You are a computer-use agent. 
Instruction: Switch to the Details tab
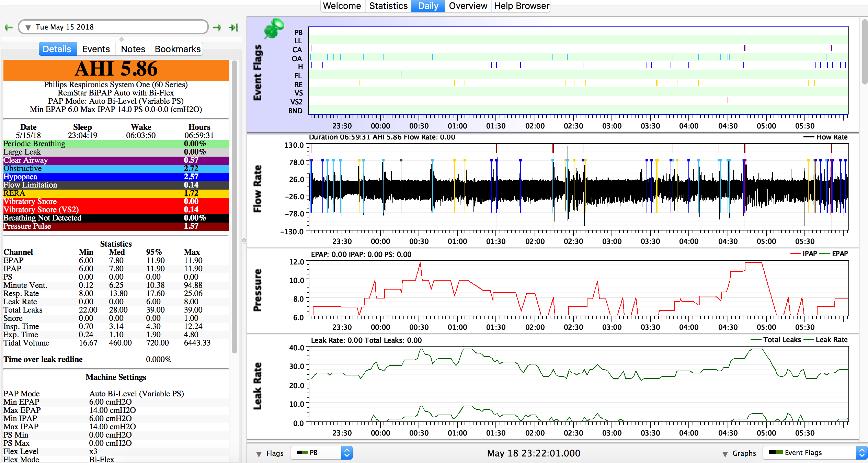coord(57,49)
